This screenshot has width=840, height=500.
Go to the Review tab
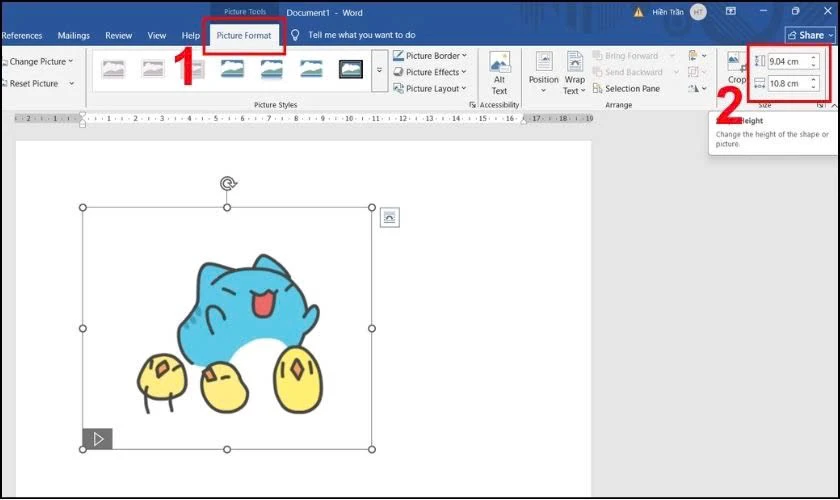point(118,35)
